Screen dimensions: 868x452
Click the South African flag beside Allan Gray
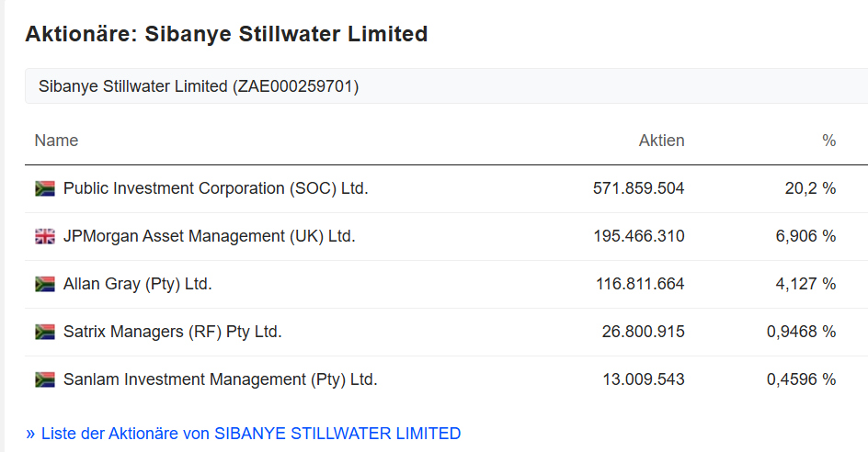tap(45, 284)
